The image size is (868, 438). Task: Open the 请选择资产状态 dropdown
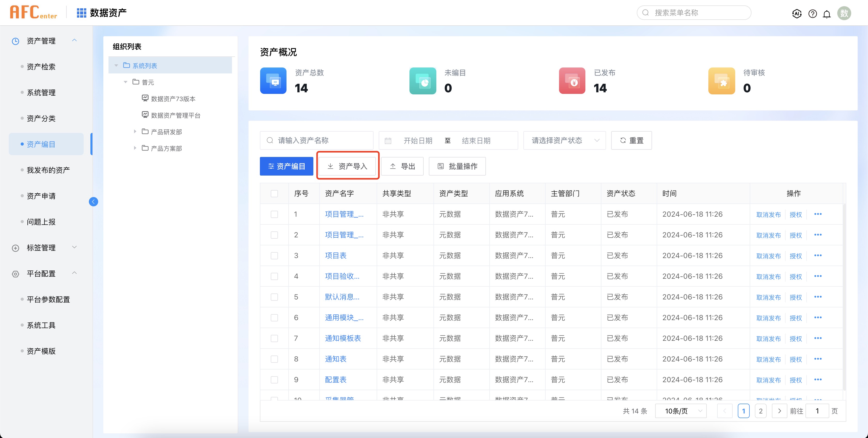[x=564, y=140]
